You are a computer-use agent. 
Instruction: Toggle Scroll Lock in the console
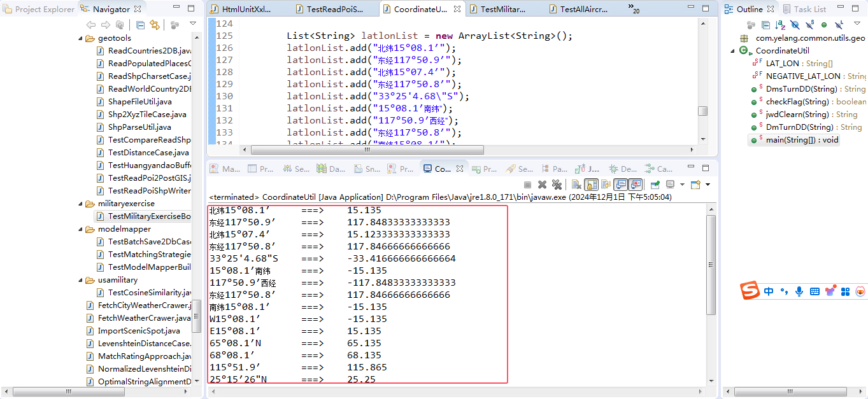(x=591, y=185)
